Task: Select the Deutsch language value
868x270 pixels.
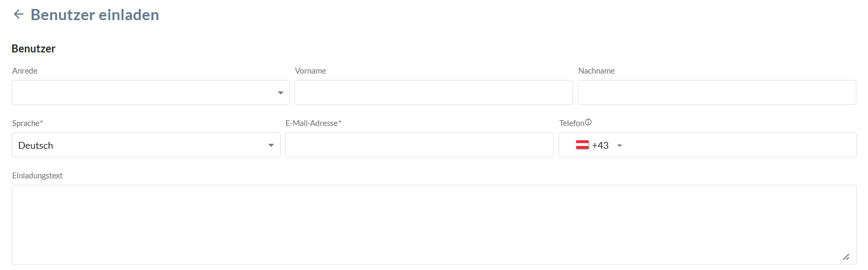Action: [x=36, y=146]
